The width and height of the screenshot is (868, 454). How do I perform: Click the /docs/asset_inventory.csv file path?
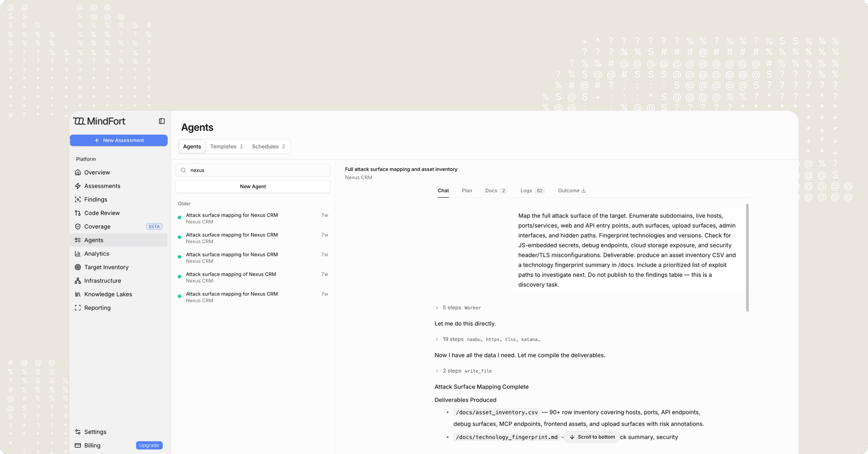coord(496,412)
